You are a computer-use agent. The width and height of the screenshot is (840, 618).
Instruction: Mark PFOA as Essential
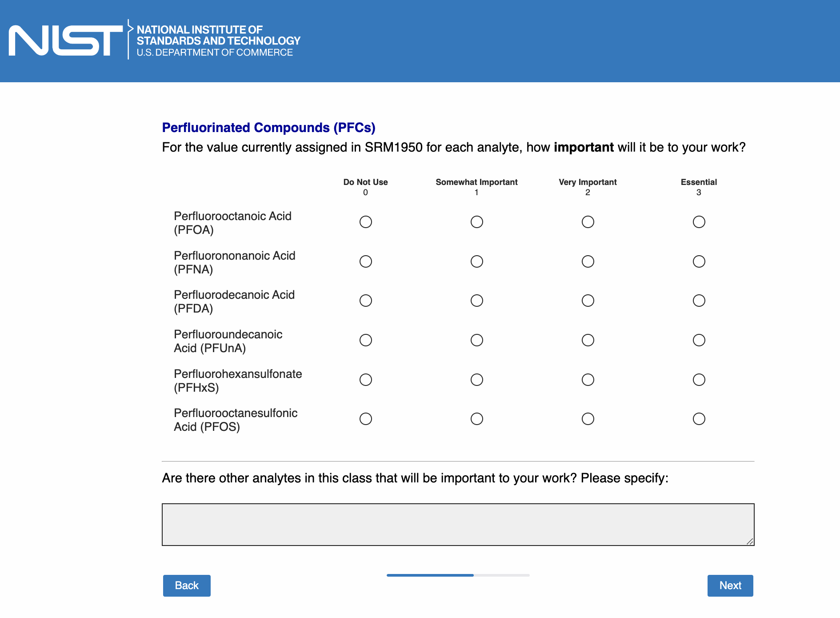pos(699,222)
